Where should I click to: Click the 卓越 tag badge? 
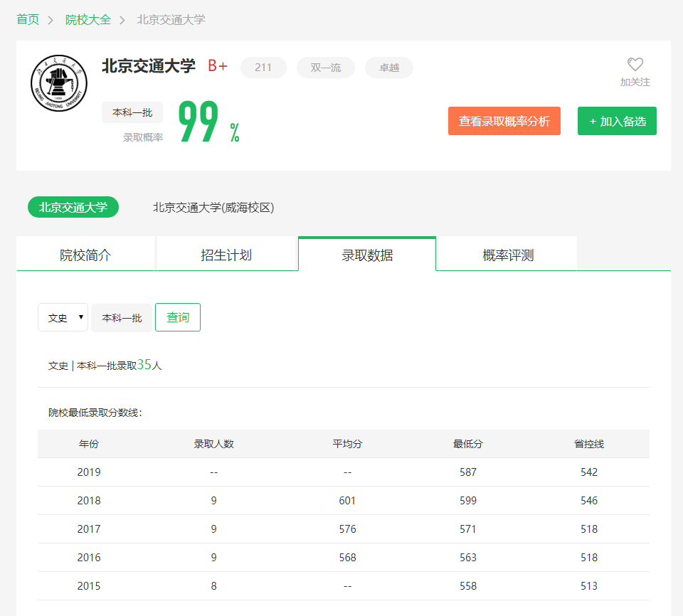pos(388,68)
